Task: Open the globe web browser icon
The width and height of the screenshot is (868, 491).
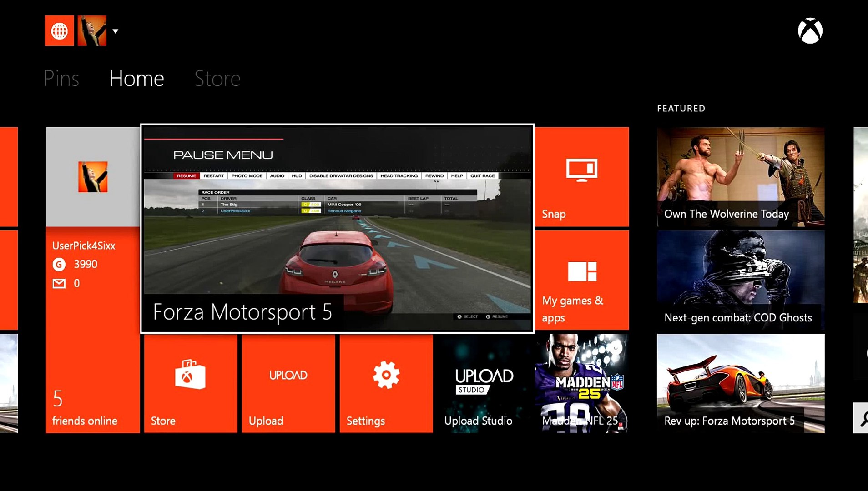Action: tap(59, 31)
